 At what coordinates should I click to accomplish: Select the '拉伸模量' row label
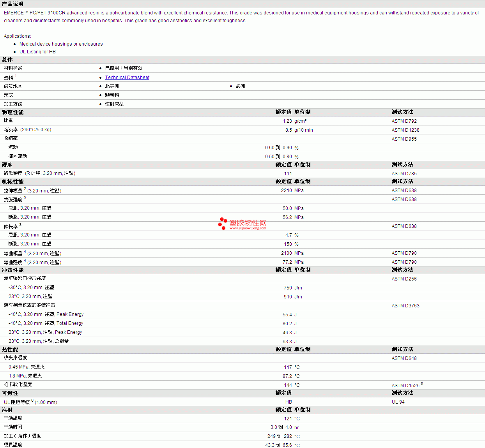(x=13, y=191)
